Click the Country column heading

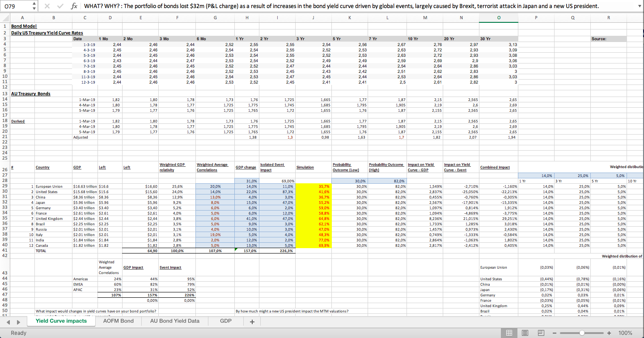[x=42, y=167]
